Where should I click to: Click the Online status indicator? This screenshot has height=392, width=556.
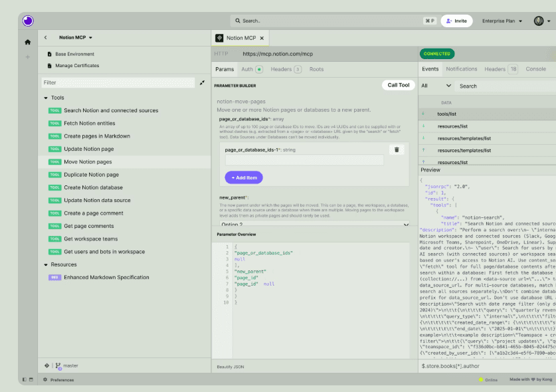click(488, 380)
